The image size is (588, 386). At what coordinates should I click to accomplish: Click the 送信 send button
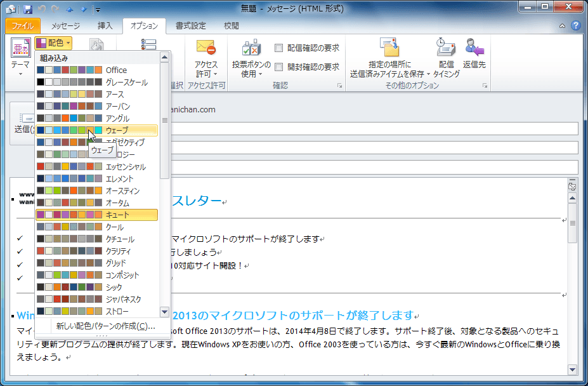tap(23, 124)
